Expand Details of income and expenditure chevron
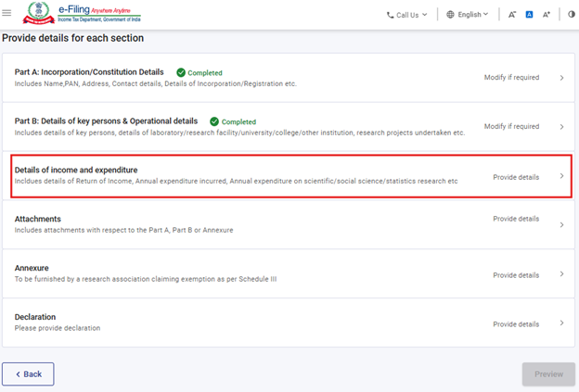This screenshot has height=392, width=579. point(561,176)
